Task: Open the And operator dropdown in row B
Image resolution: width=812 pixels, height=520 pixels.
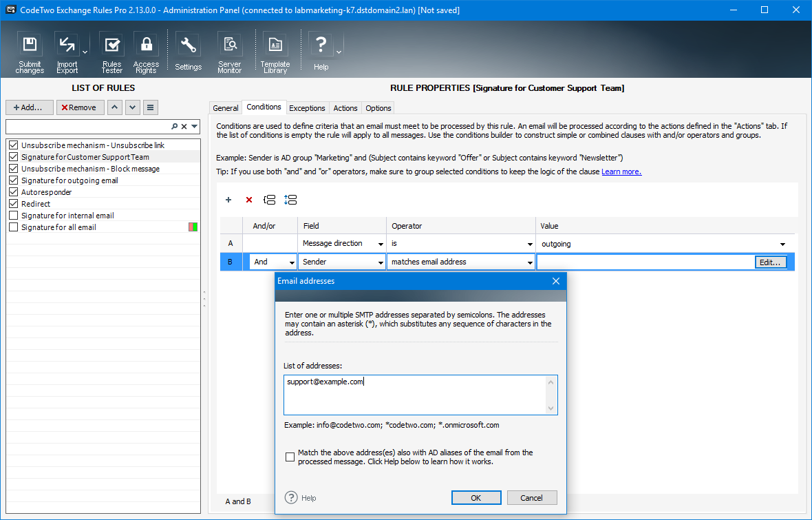Action: [x=292, y=262]
